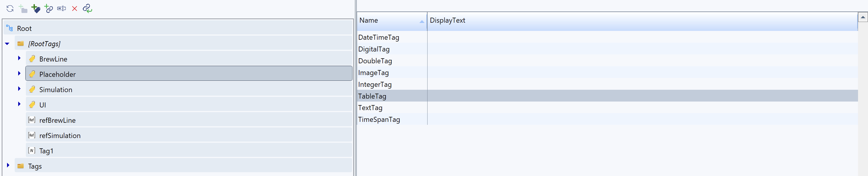Select the DateTimeTag row
Image resolution: width=868 pixels, height=176 pixels.
coord(379,37)
